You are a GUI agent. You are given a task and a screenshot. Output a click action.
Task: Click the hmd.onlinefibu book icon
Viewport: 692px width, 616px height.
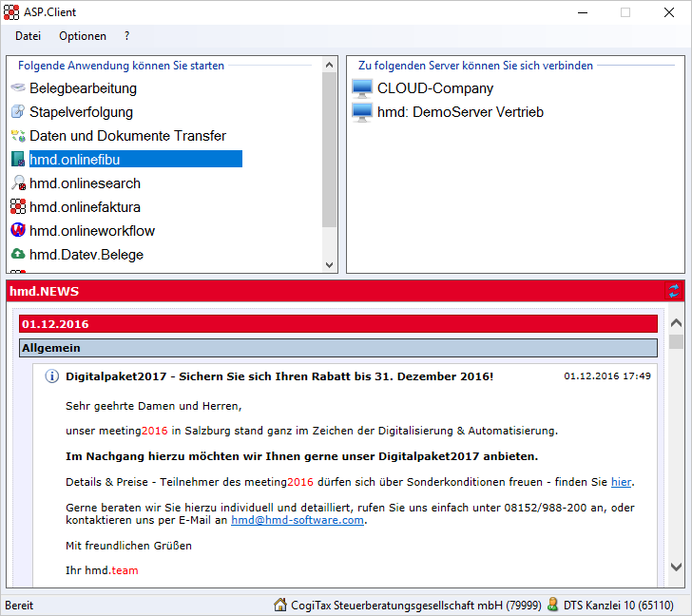coord(18,160)
